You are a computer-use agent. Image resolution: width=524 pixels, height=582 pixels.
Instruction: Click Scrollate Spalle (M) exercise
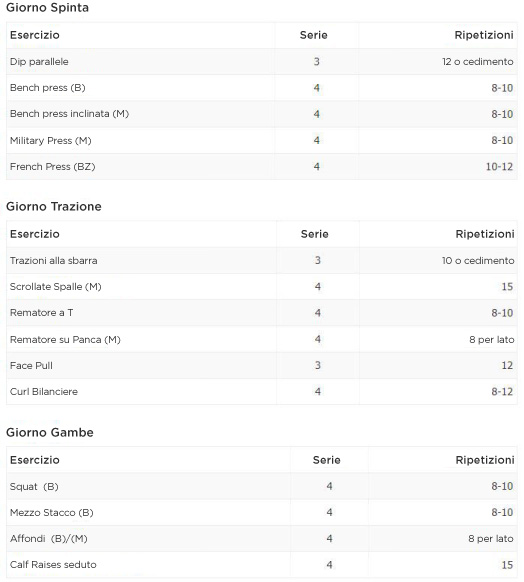tap(56, 287)
